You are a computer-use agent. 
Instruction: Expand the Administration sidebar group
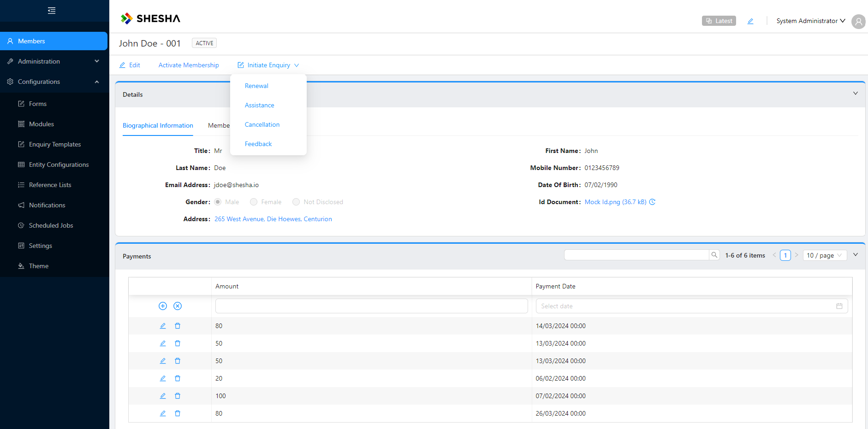click(54, 61)
